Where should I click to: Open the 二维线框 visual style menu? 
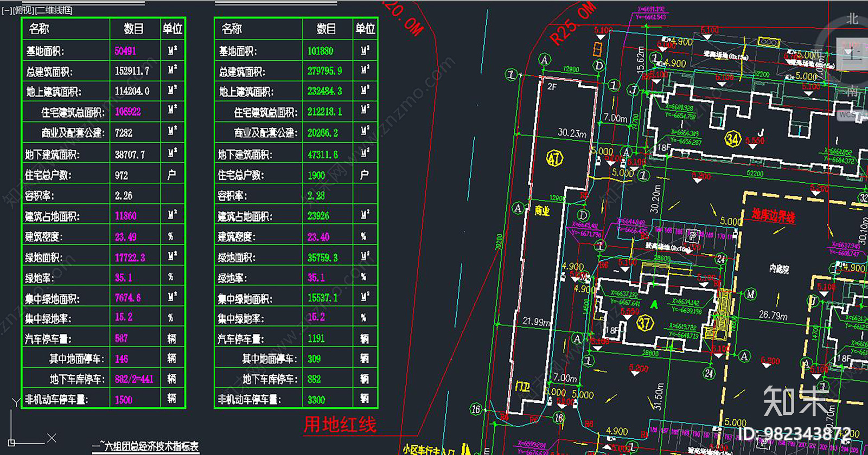tap(54, 10)
